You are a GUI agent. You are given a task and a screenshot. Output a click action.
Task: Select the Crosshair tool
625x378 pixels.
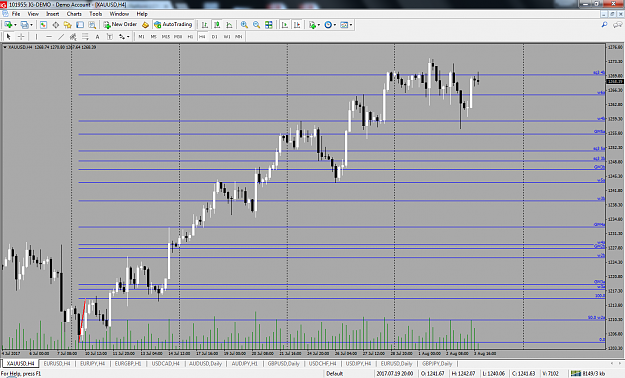coord(21,37)
